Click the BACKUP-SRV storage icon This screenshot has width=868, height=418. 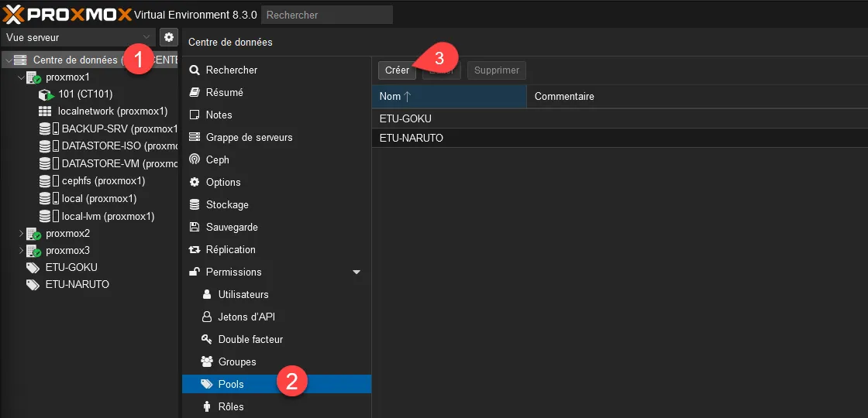click(48, 128)
